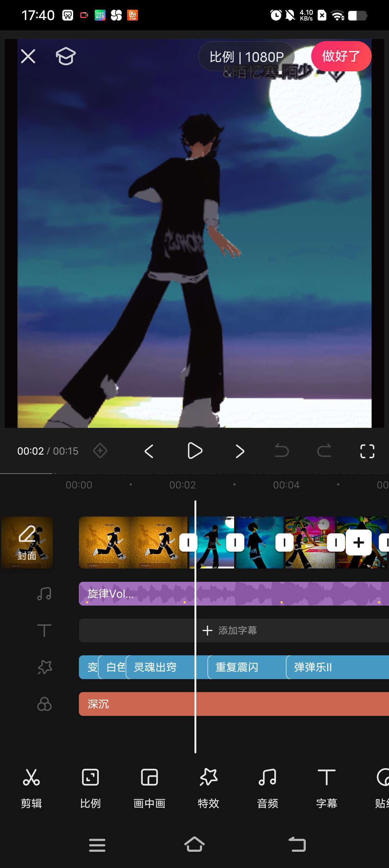389x868 pixels.
Task: Tap the 比例 aspect ratio tool
Action: [90, 788]
